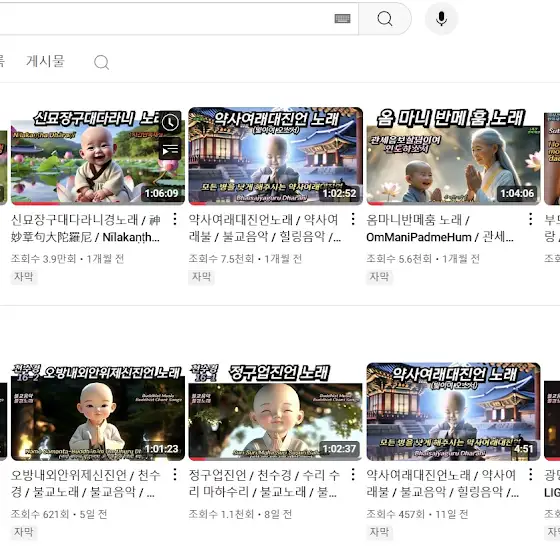Screen dimensions: 560x560
Task: Open the 1:02:52 약사여래대진언 thumbnail
Action: point(276,156)
